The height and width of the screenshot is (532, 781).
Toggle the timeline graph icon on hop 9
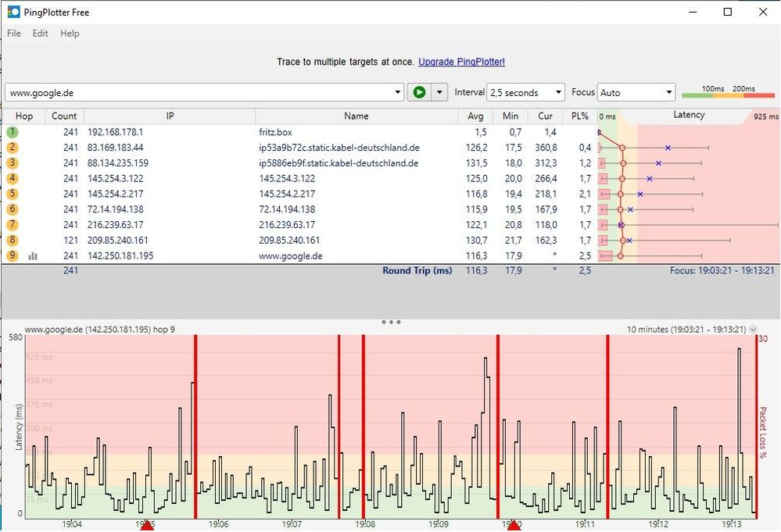[33, 255]
